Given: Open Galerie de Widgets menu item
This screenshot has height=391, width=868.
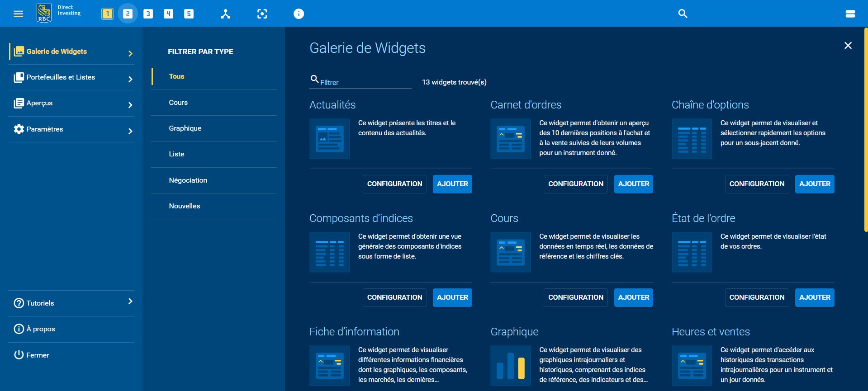Looking at the screenshot, I should point(71,52).
